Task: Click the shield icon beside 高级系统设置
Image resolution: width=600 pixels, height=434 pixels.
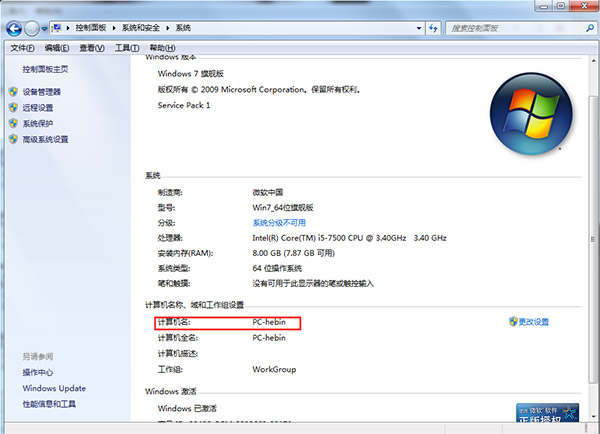Action: 13,140
